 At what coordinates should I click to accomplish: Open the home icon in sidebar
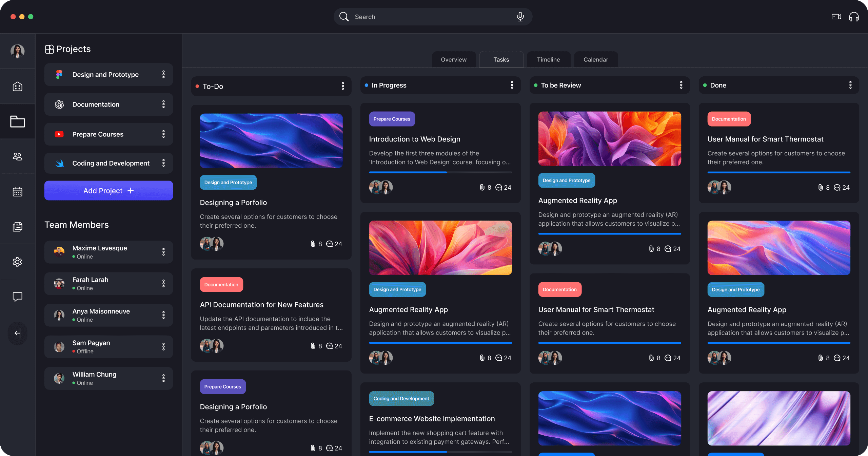(18, 87)
